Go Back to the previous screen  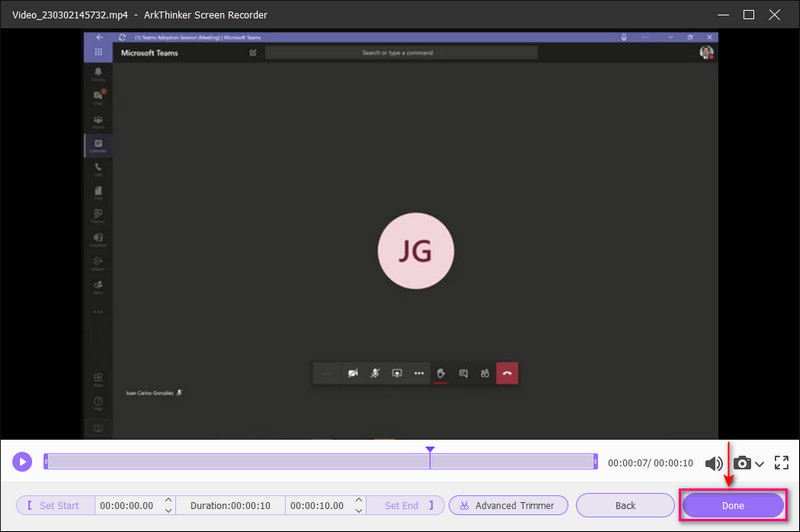(x=625, y=505)
